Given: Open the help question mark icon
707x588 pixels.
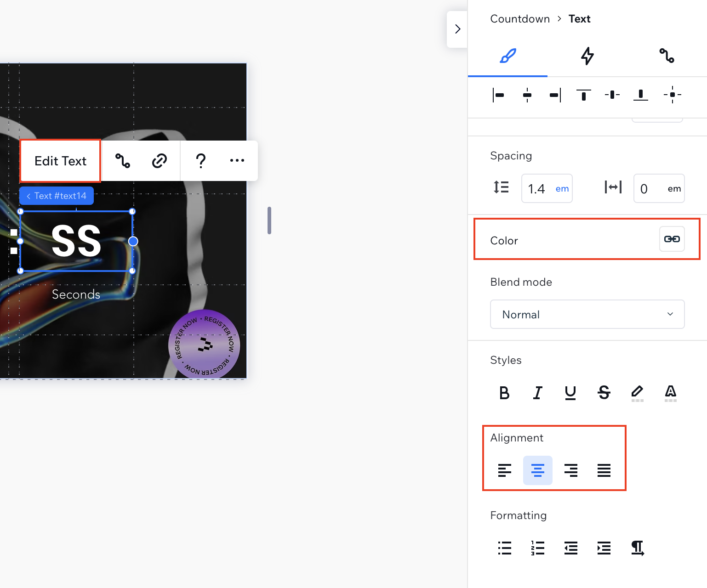Looking at the screenshot, I should [x=201, y=161].
